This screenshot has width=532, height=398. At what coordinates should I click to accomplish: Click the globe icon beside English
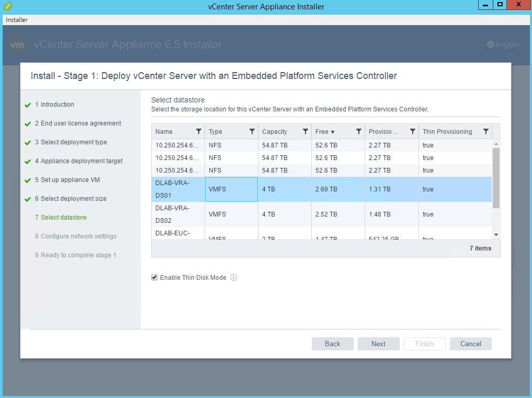(490, 45)
